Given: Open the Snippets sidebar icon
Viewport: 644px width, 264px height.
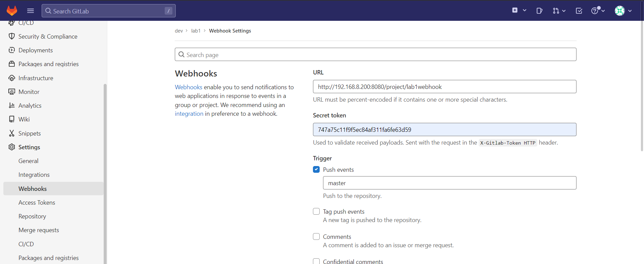Looking at the screenshot, I should (12, 134).
